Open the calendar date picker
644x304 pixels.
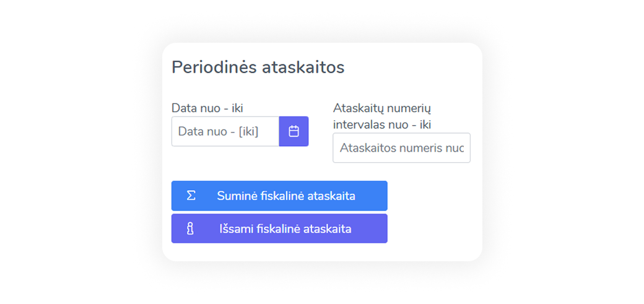[x=294, y=131]
